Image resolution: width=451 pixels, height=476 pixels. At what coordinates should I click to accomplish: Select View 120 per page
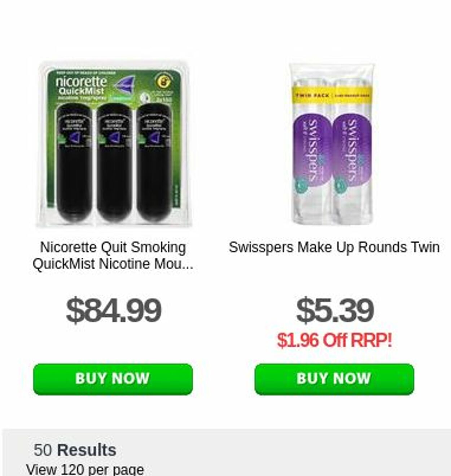pos(85,470)
